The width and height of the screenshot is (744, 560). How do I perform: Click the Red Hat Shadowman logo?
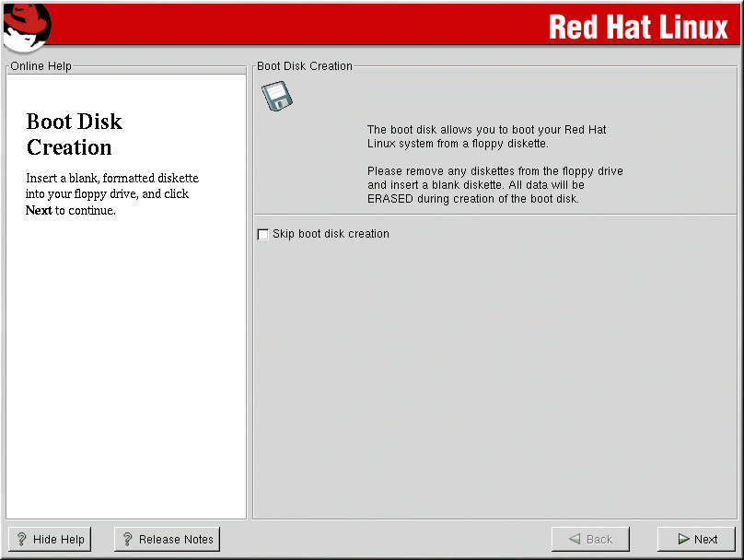26,25
